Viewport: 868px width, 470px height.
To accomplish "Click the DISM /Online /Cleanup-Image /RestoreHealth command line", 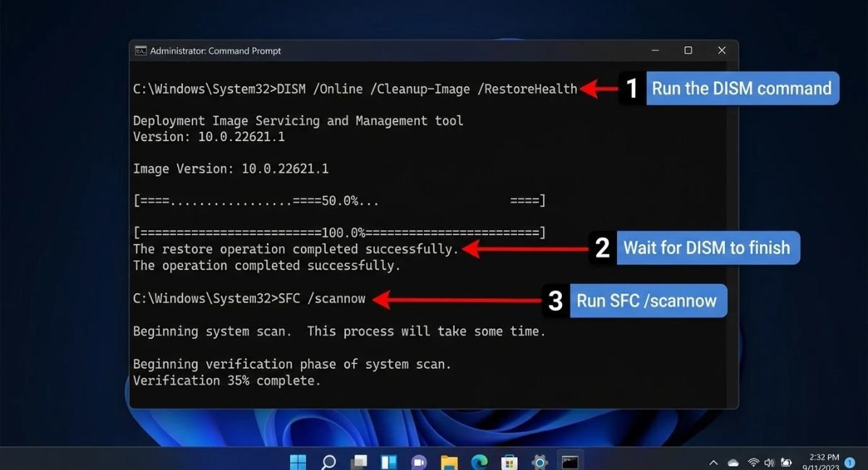I will point(355,89).
